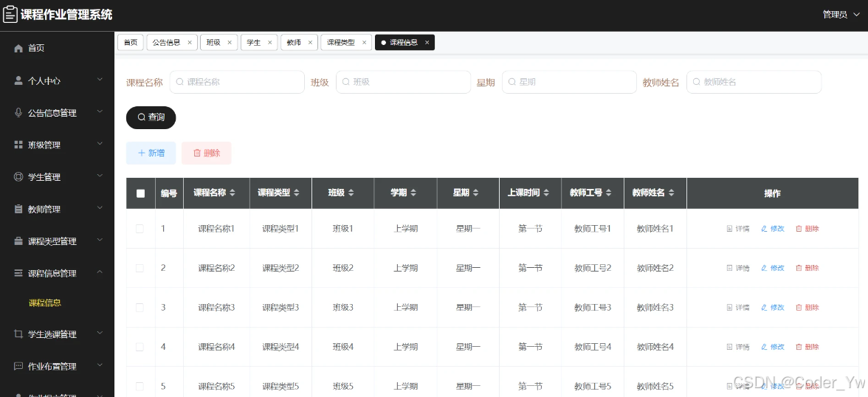Click the microphone icon beside 公告信息管理
This screenshot has width=868, height=397.
pos(18,113)
